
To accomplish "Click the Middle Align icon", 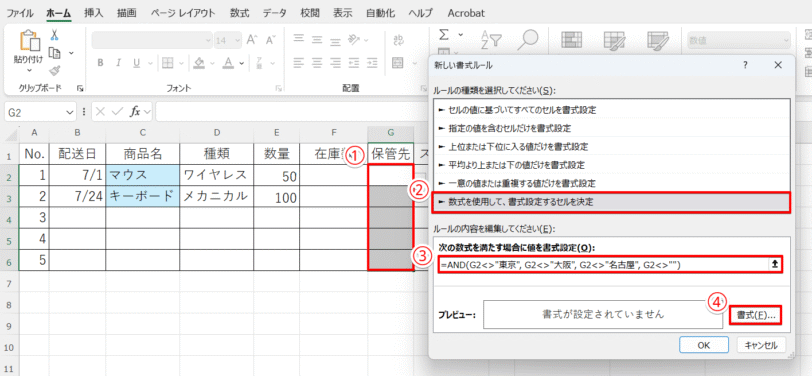I will (317, 40).
